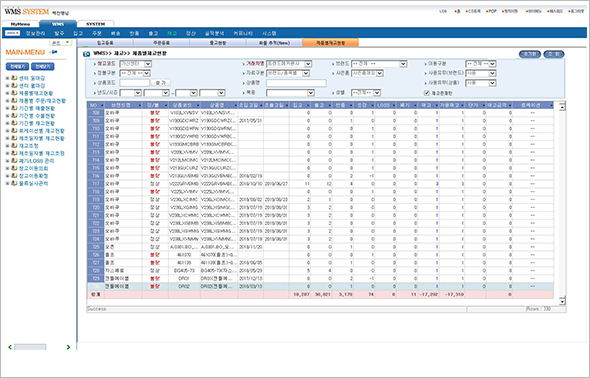Open the 성별 dropdown

[x=366, y=93]
